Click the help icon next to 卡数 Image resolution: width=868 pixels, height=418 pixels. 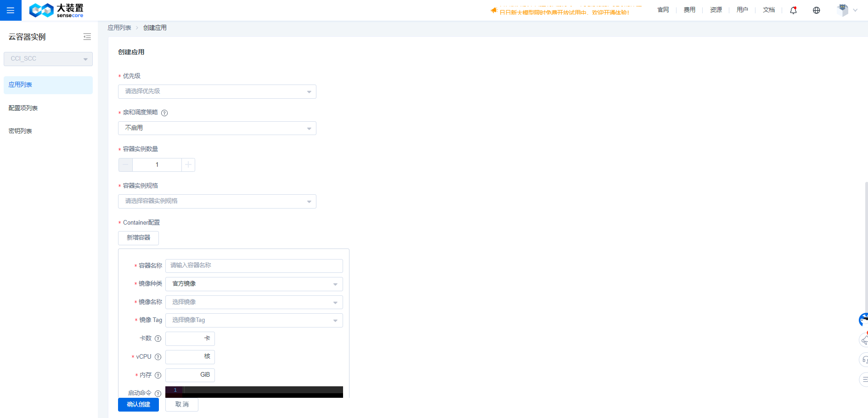click(158, 339)
